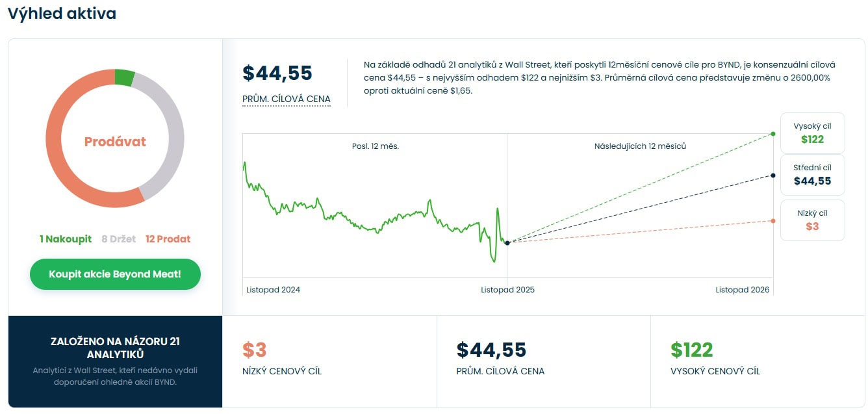
Task: Click the Následujících 12 měsíců chart header
Action: coord(640,146)
